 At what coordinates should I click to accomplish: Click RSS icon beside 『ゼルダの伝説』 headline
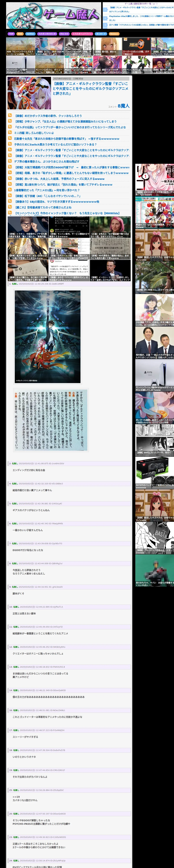click(x=10, y=127)
